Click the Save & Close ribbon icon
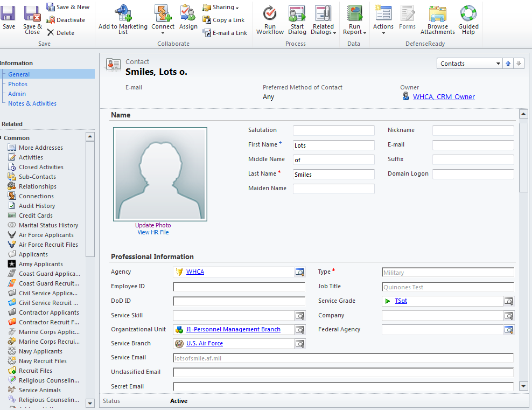Viewport: 532px width, 410px height. pos(32,14)
